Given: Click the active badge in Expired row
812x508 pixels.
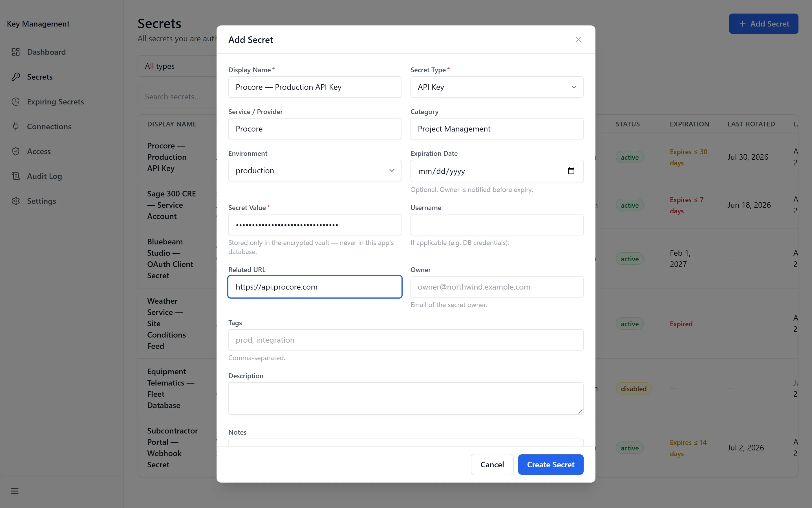Looking at the screenshot, I should coord(630,324).
